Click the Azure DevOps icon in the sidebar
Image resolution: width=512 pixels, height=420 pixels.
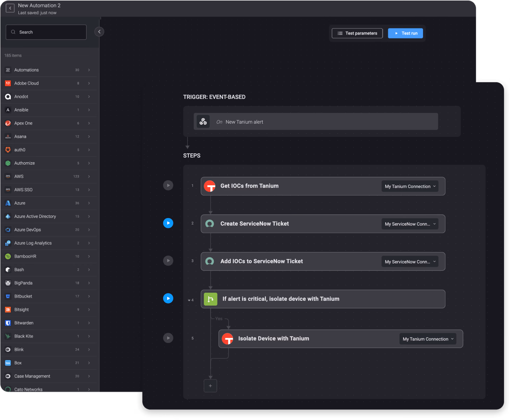(x=8, y=230)
